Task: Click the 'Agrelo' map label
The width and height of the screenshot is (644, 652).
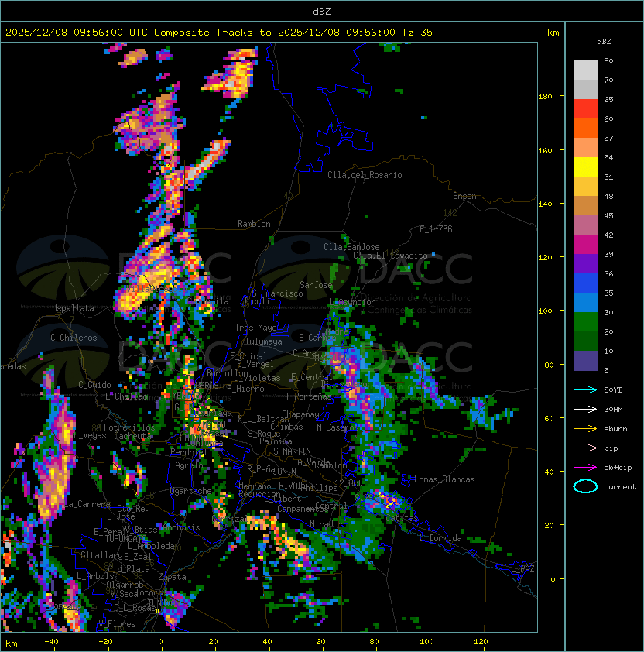Action: pos(189,465)
